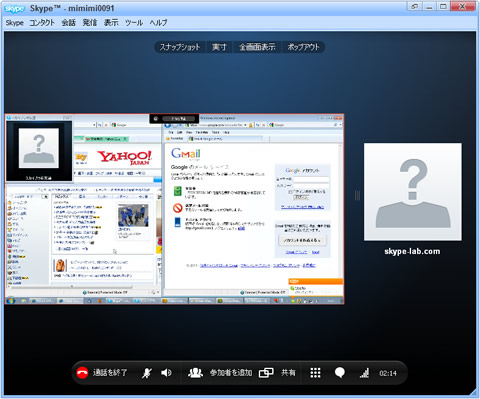Image resolution: width=480 pixels, height=399 pixels.
Task: Click the 参加者を追加 label
Action: 231,373
